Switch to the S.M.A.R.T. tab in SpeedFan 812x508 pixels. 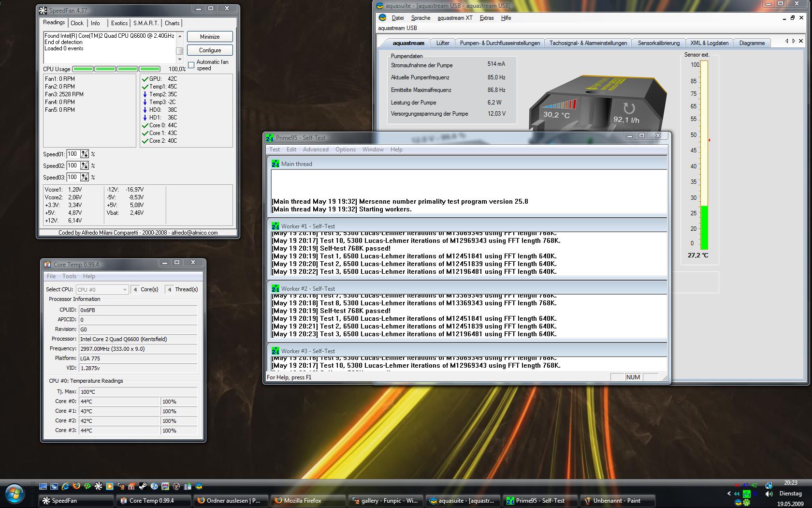click(x=146, y=23)
